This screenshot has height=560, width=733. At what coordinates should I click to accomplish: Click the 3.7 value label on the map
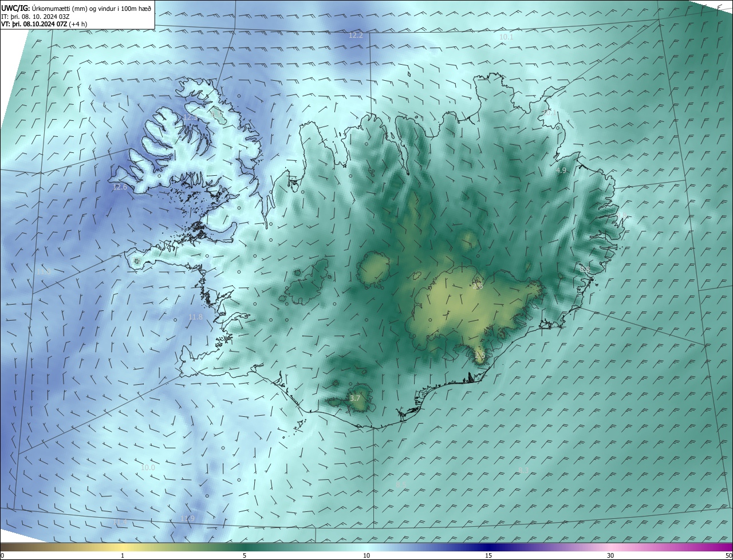point(354,398)
